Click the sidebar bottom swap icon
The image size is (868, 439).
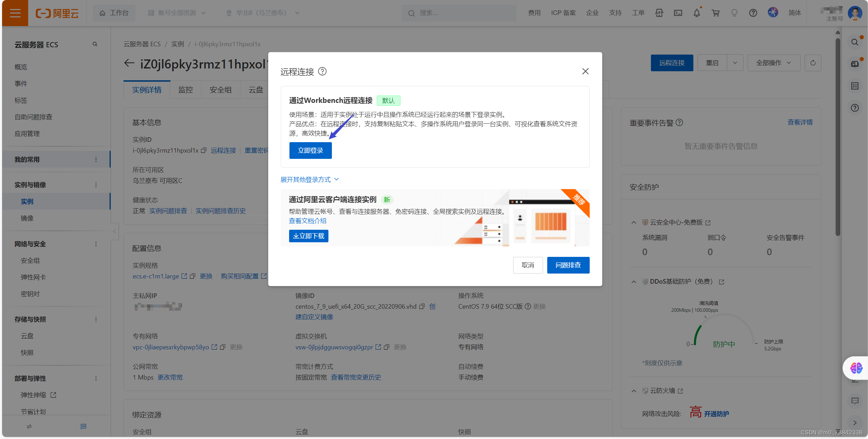29,426
